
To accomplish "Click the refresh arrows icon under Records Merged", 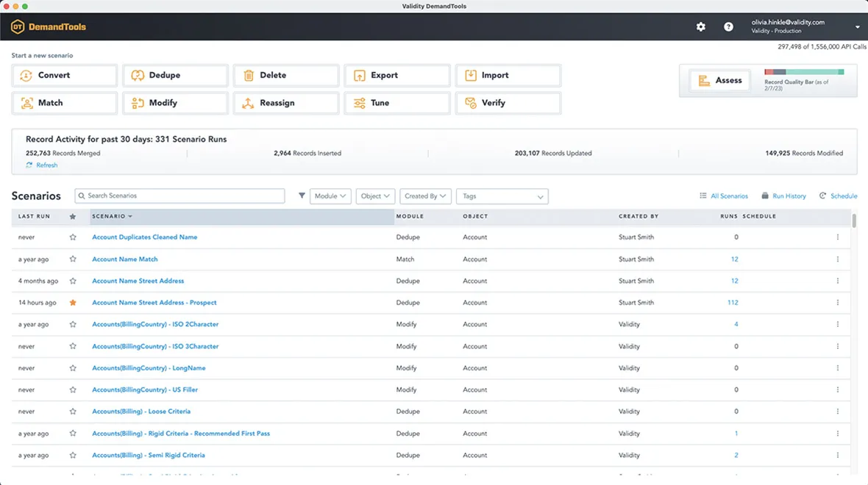I will coord(29,165).
